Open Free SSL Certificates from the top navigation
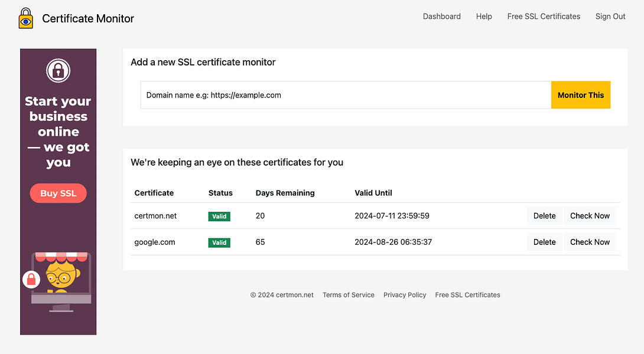The image size is (644, 354). click(544, 17)
